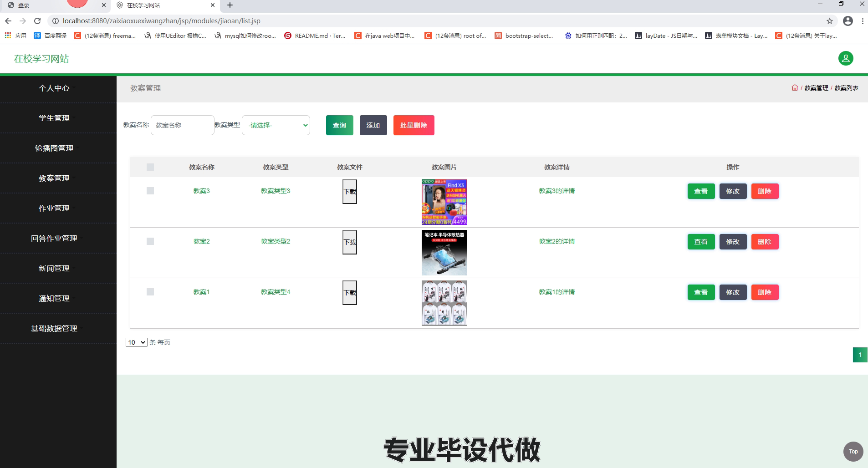
Task: Open 个人中心 in sidebar
Action: [54, 88]
